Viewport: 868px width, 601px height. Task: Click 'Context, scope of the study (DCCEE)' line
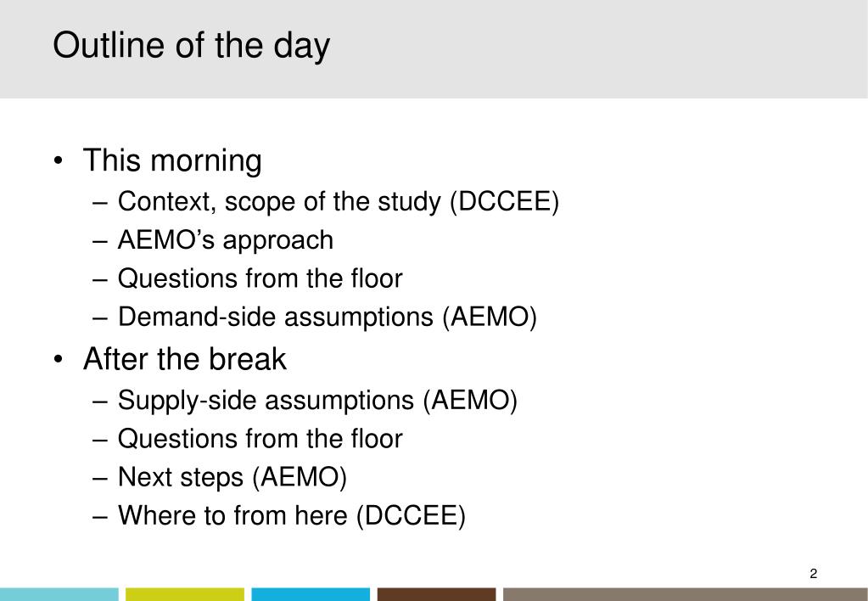[339, 202]
